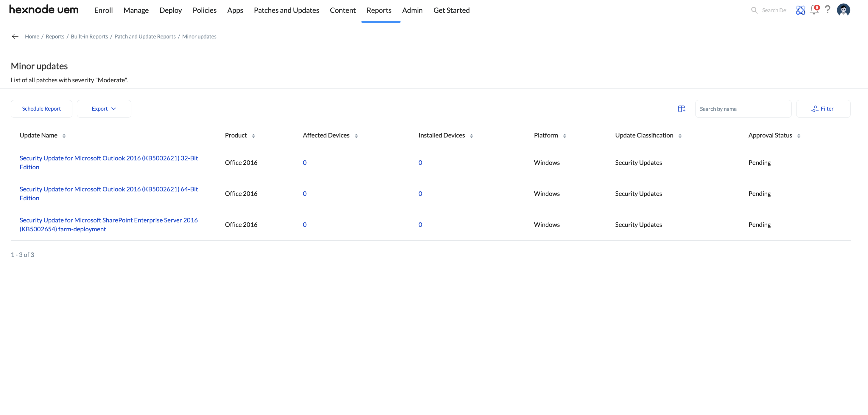Viewport: 868px width, 415px height.
Task: Open Outlook 2016 KB5002621 32-Bit update
Action: [109, 162]
